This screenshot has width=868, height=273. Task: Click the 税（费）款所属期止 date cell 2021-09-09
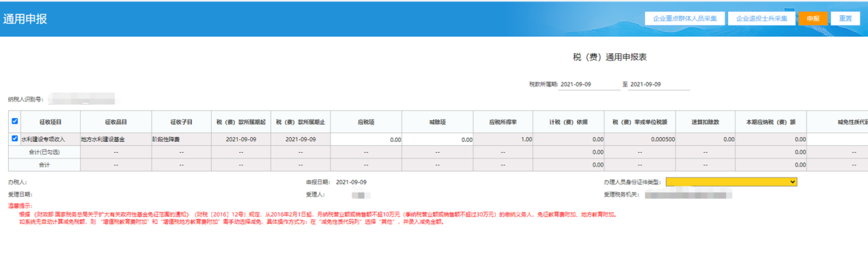(300, 139)
